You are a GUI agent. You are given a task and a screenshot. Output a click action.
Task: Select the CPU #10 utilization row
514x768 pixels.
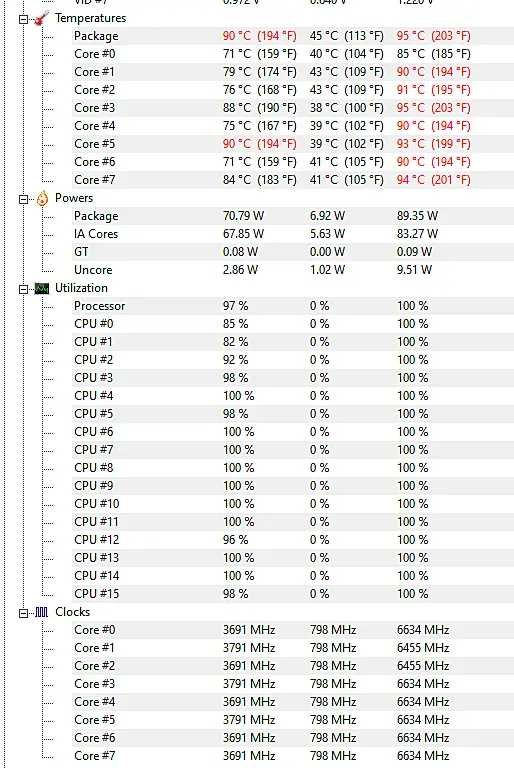(x=293, y=504)
